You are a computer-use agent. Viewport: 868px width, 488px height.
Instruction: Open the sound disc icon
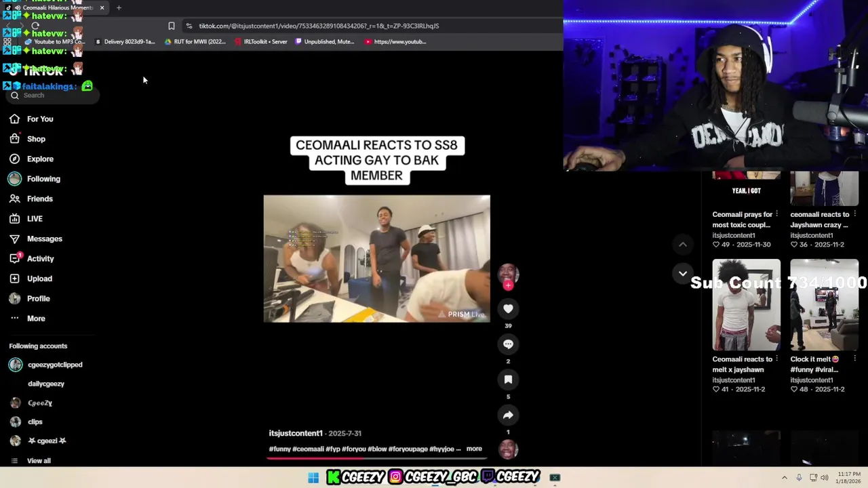(x=508, y=449)
